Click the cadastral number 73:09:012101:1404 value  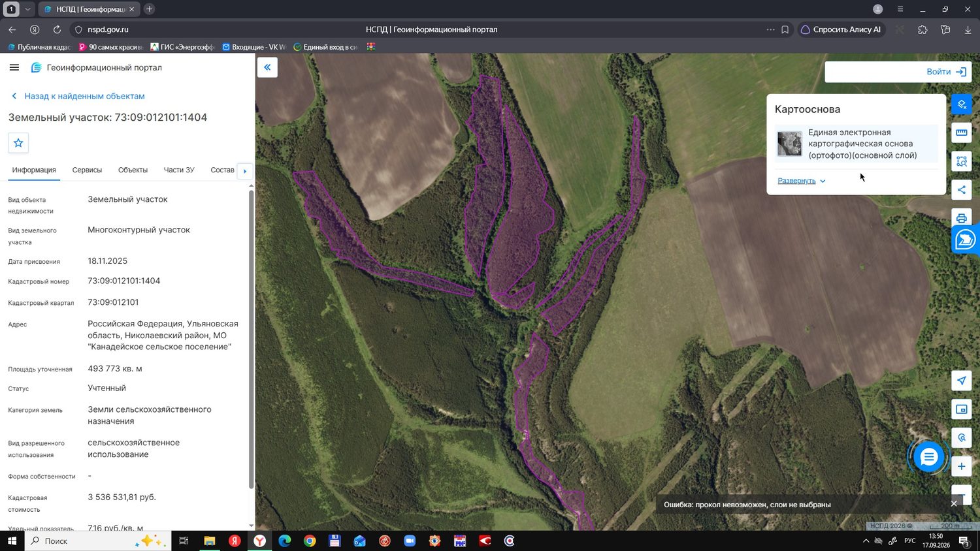124,281
